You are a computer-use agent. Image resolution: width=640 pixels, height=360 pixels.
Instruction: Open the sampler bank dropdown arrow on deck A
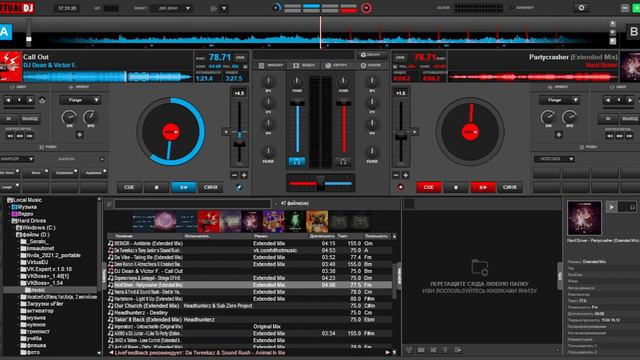pos(102,159)
